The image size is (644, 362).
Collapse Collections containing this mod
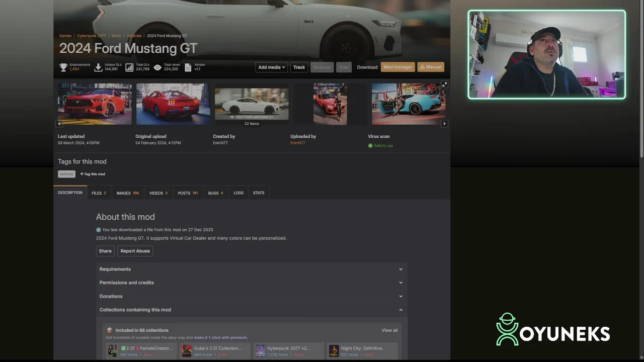252,310
